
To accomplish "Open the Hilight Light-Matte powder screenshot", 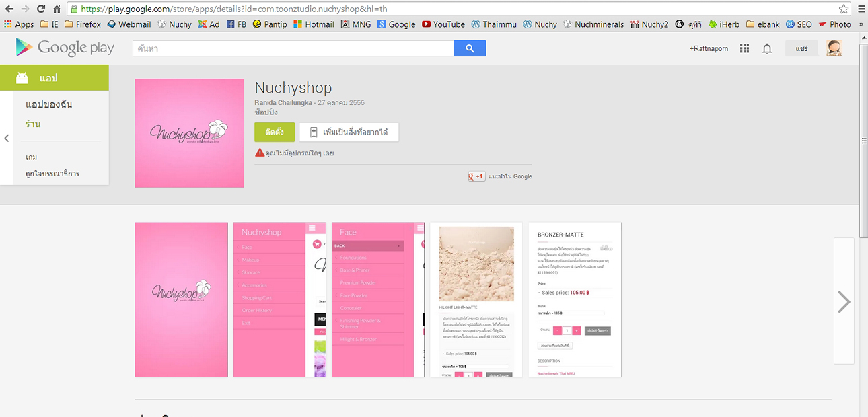I will (x=476, y=299).
